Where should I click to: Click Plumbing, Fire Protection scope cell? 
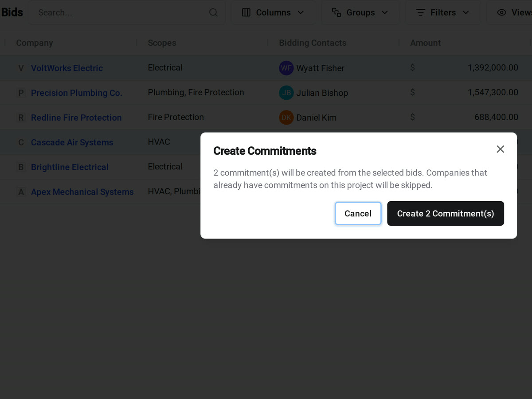(196, 92)
